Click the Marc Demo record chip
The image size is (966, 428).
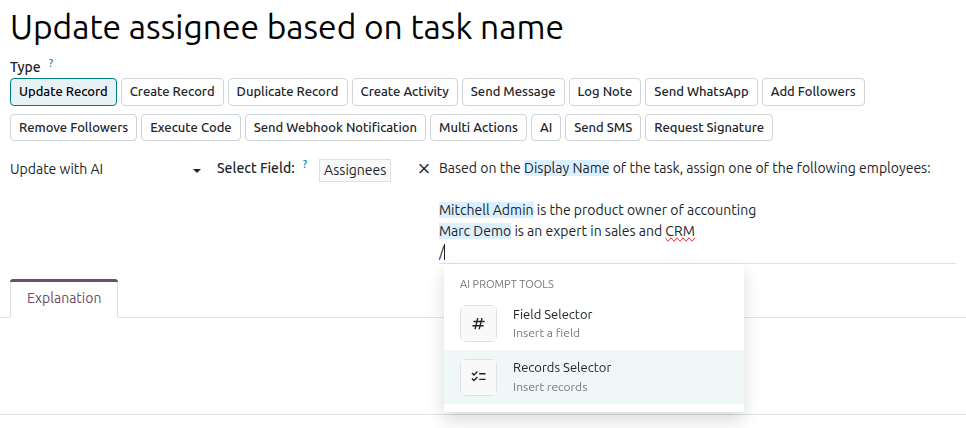click(474, 231)
